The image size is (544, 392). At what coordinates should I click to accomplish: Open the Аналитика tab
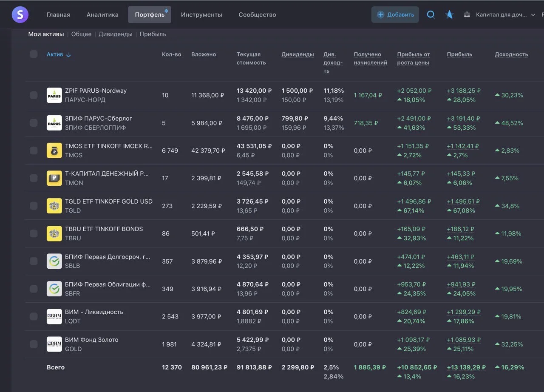coord(102,15)
